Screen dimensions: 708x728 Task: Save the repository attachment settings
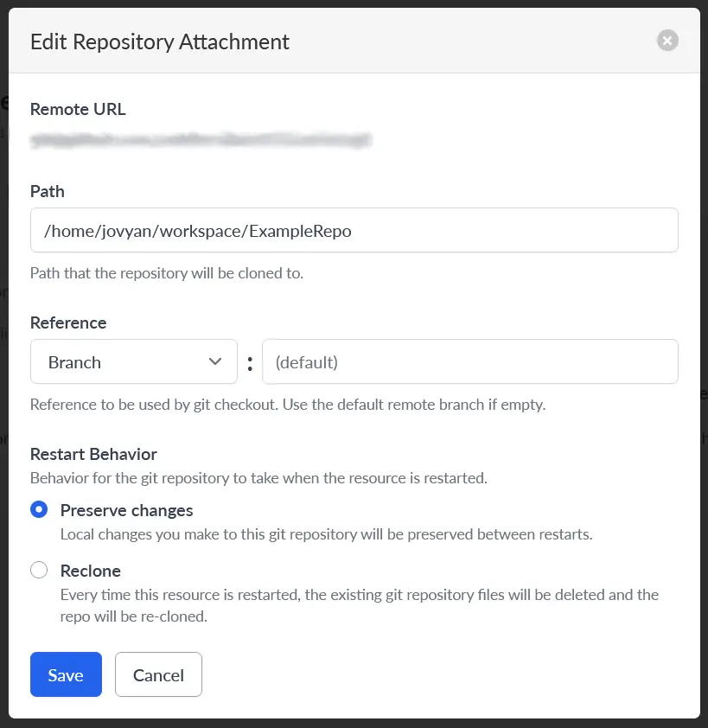pos(65,674)
